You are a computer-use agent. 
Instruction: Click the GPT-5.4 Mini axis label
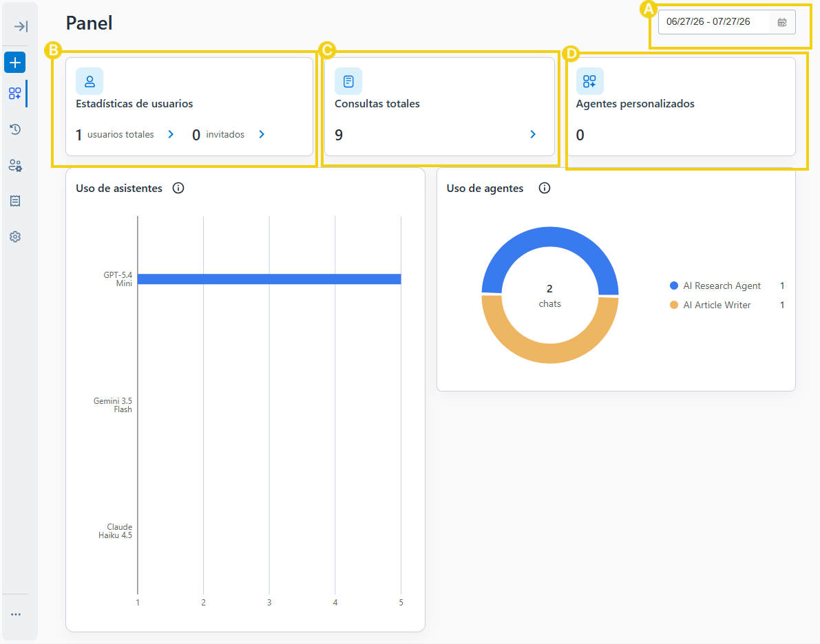coord(118,279)
